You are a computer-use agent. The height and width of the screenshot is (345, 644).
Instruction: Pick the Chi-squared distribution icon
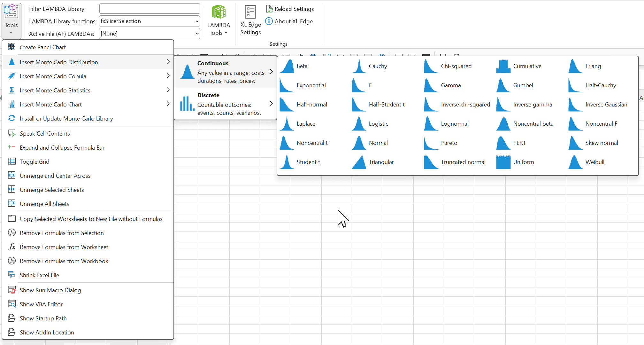pyautogui.click(x=431, y=66)
